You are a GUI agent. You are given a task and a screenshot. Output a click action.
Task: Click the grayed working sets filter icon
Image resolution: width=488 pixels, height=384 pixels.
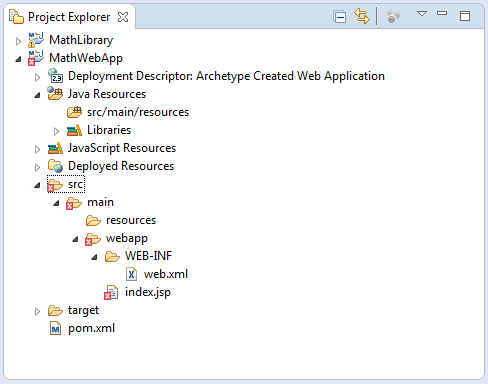(x=393, y=16)
